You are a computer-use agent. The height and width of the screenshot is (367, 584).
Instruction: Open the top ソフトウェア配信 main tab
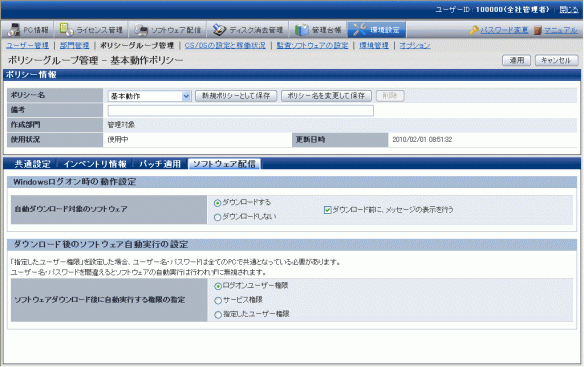[168, 30]
